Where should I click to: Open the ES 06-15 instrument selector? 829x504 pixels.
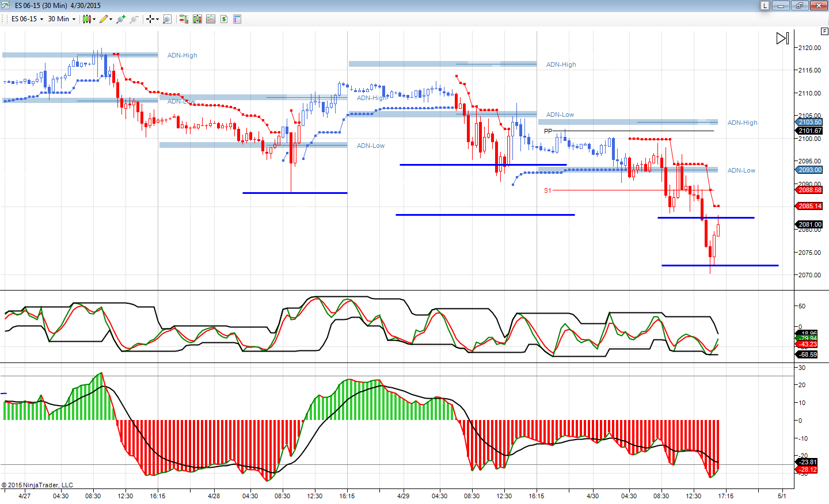coord(27,19)
